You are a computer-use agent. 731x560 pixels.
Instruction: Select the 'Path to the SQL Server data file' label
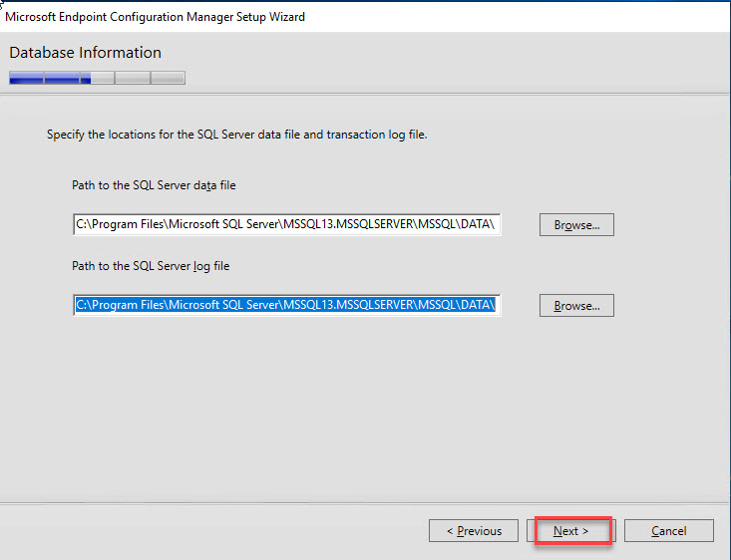(154, 185)
